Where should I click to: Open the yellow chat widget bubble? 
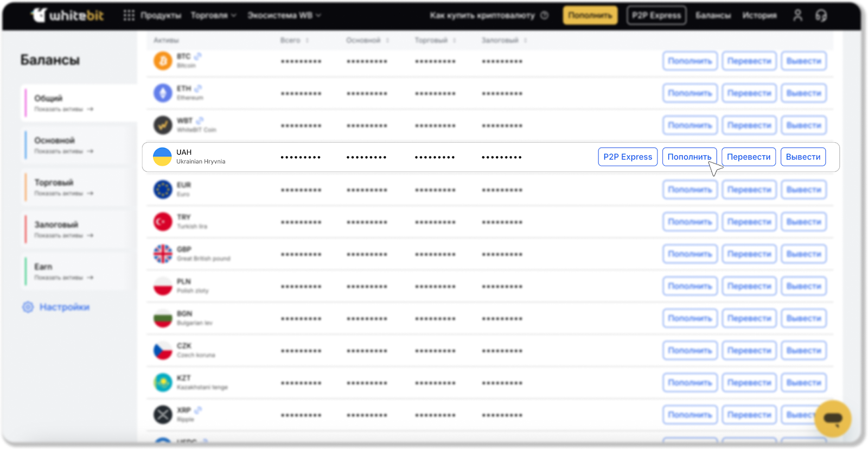[x=832, y=419]
